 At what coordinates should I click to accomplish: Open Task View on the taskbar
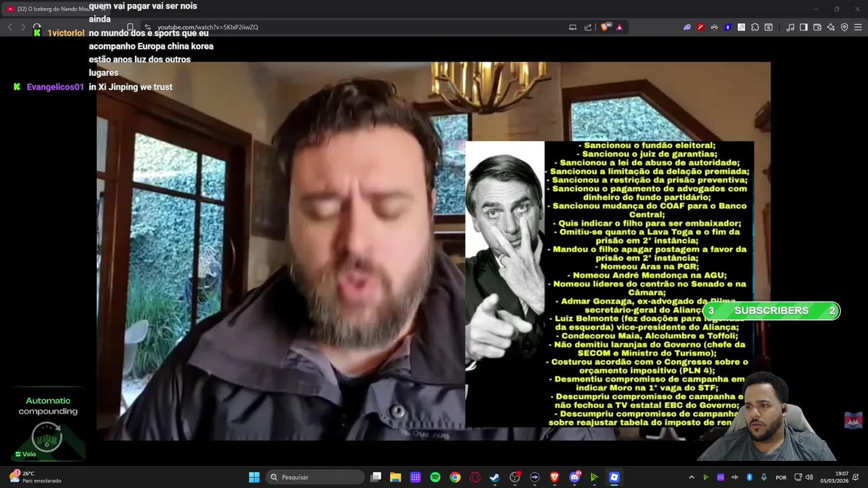pyautogui.click(x=376, y=477)
